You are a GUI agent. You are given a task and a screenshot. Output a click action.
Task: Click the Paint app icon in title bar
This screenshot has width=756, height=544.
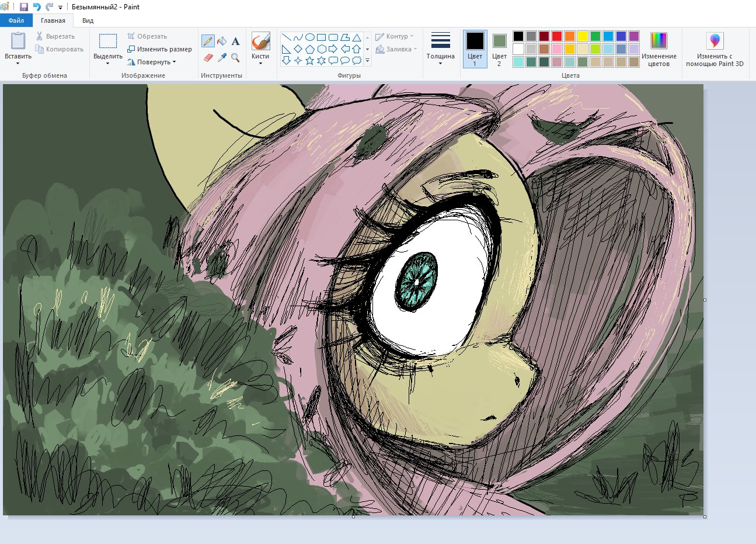(x=5, y=7)
